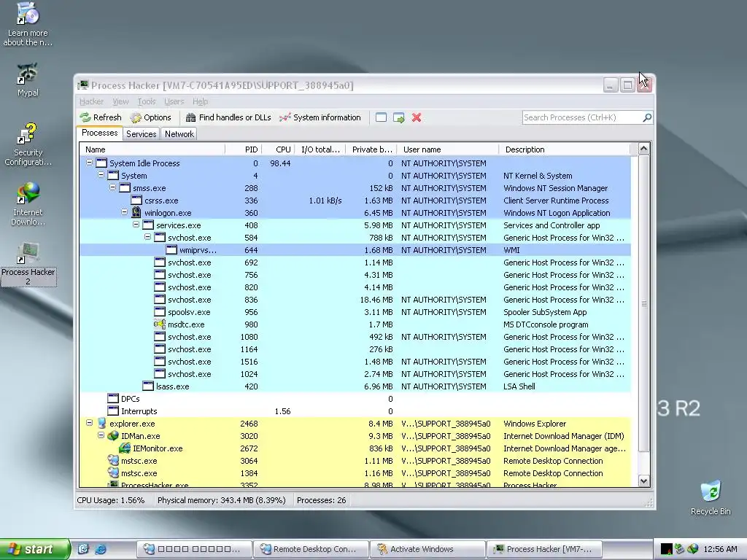747x560 pixels.
Task: Select the wmiprvs... process row
Action: click(x=355, y=250)
